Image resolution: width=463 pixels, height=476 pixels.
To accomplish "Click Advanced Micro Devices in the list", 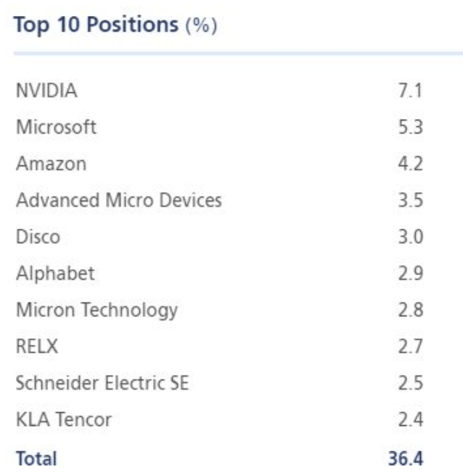I will point(118,200).
